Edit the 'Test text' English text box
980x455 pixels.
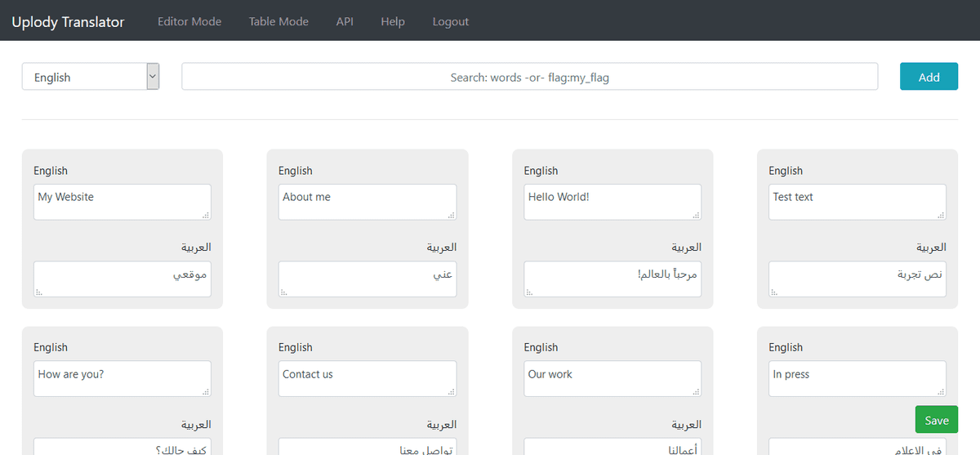[x=857, y=202]
